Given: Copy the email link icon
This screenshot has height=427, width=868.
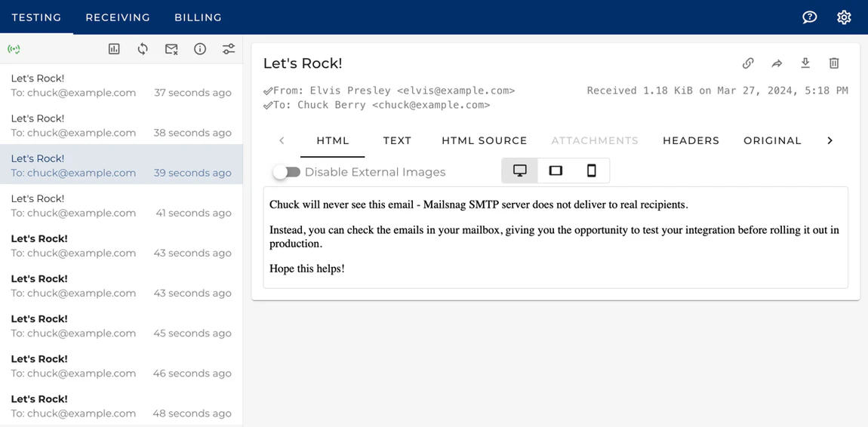Looking at the screenshot, I should pos(748,63).
